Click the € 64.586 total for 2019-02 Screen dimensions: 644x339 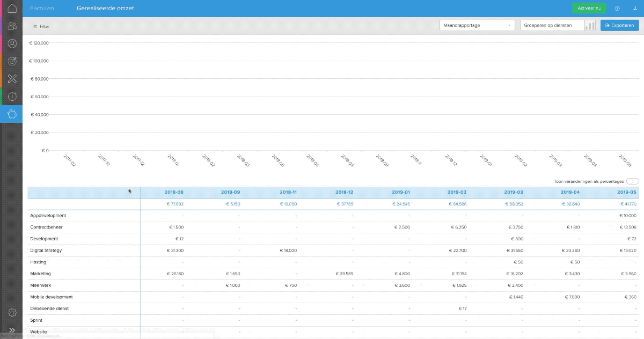pos(458,204)
